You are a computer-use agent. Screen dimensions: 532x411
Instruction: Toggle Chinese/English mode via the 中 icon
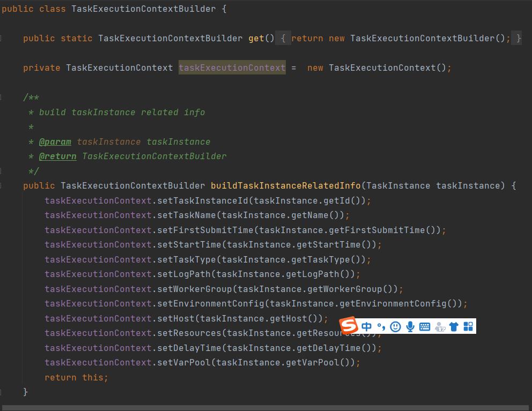366,326
